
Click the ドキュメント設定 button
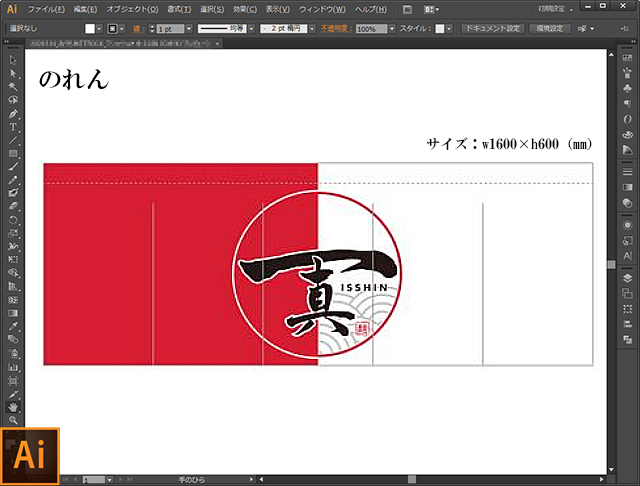pyautogui.click(x=493, y=29)
